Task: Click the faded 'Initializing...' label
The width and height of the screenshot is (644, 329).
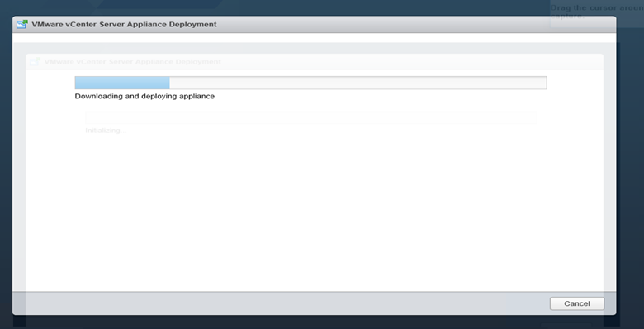Action: 106,131
